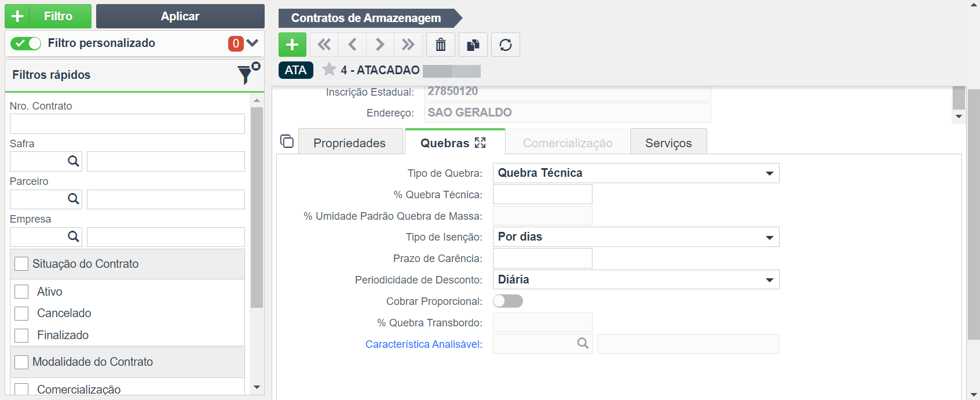Click Filtros rápidos heading
Image resolution: width=980 pixels, height=400 pixels.
pos(52,75)
